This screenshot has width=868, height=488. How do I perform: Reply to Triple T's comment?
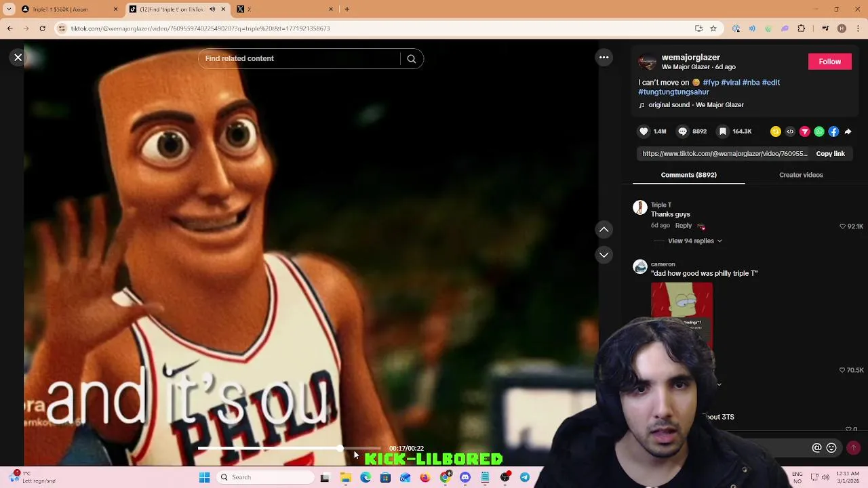(684, 226)
